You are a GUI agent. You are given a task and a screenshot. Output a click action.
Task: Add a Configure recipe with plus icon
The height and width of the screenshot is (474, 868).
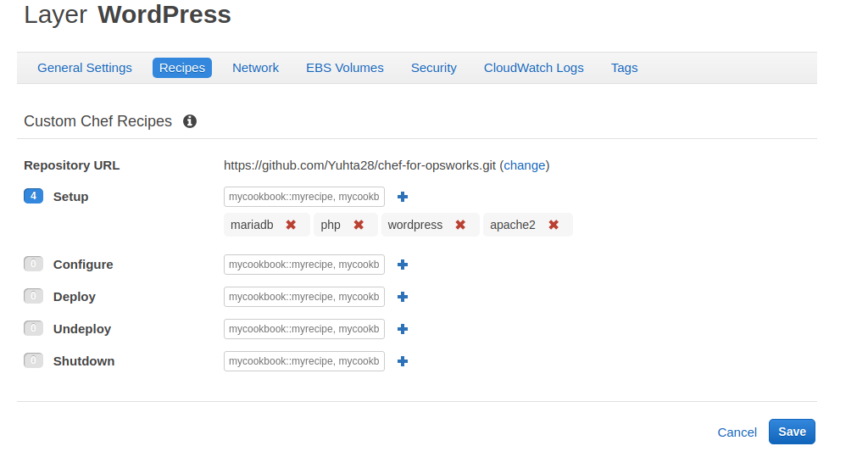403,265
